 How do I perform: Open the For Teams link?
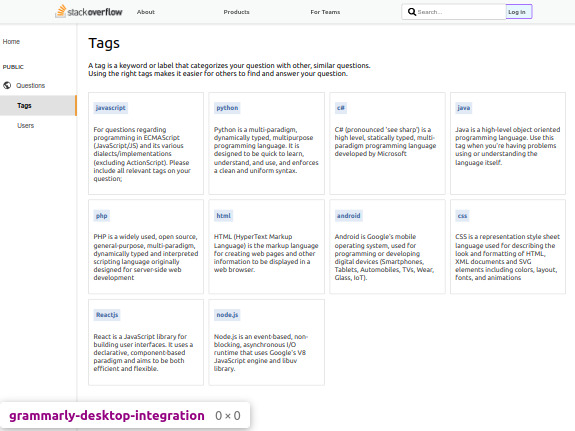325,12
